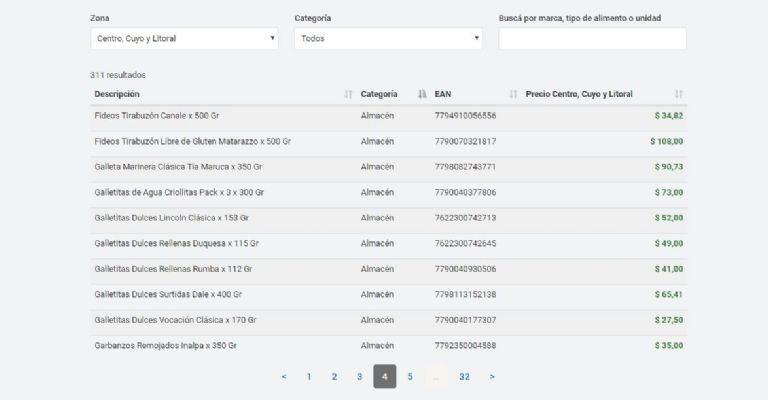
Task: Select the Galletitas Dulces Lincoln Clásica row
Action: point(171,218)
